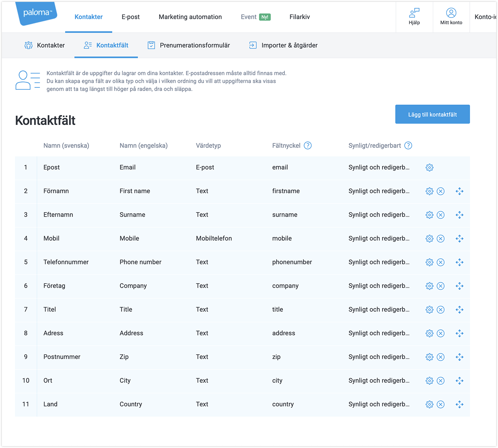Click the Paloma logo
Image resolution: width=498 pixels, height=448 pixels.
[x=36, y=13]
